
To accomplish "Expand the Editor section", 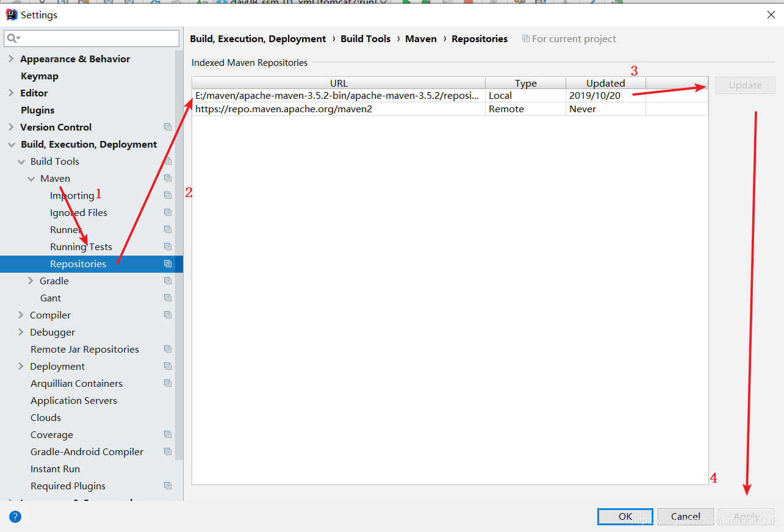I will pyautogui.click(x=11, y=93).
